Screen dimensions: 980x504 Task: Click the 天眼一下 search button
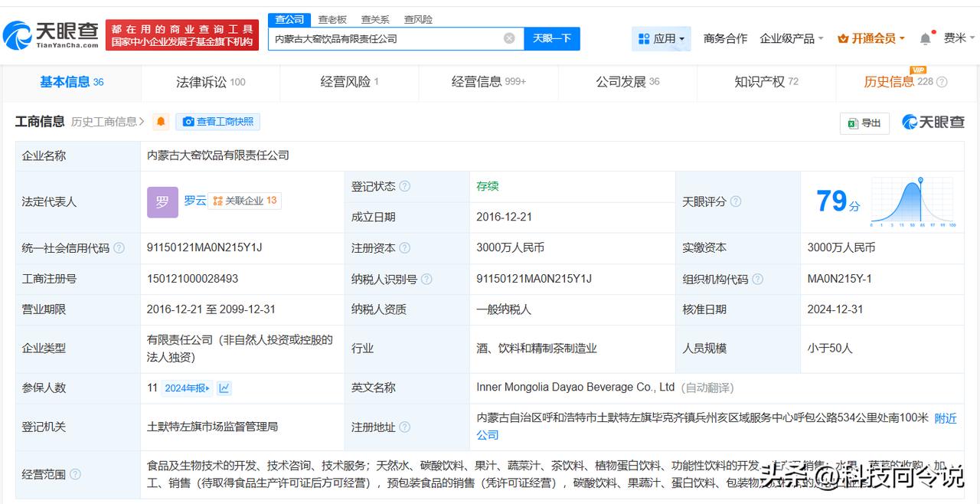pos(552,38)
